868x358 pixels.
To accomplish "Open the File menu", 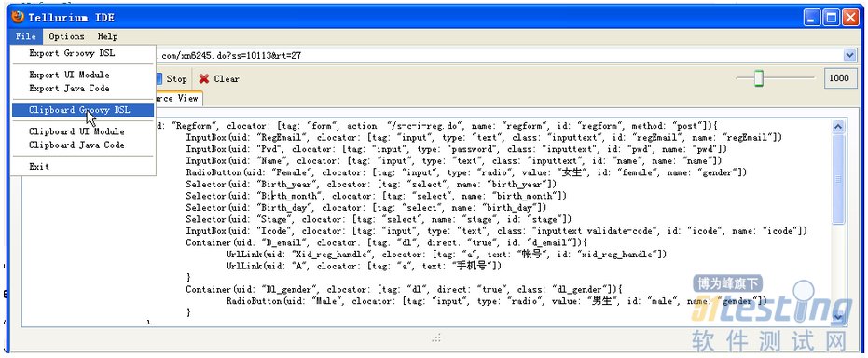I will pyautogui.click(x=26, y=36).
